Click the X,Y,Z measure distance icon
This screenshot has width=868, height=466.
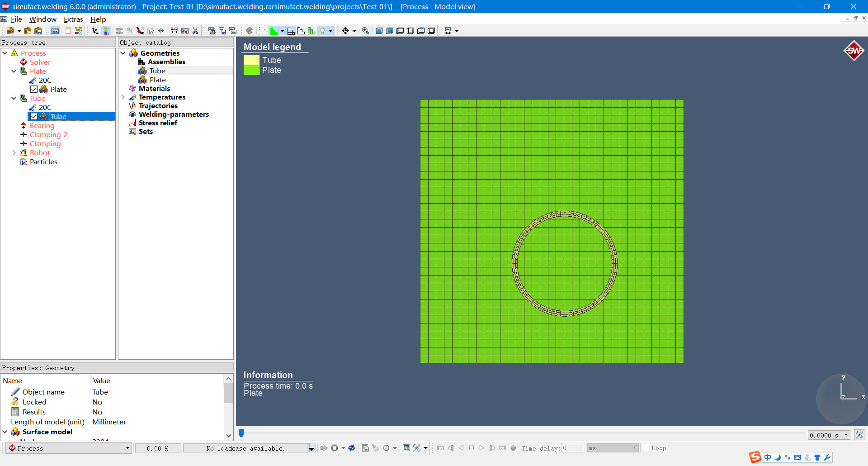pos(175,31)
